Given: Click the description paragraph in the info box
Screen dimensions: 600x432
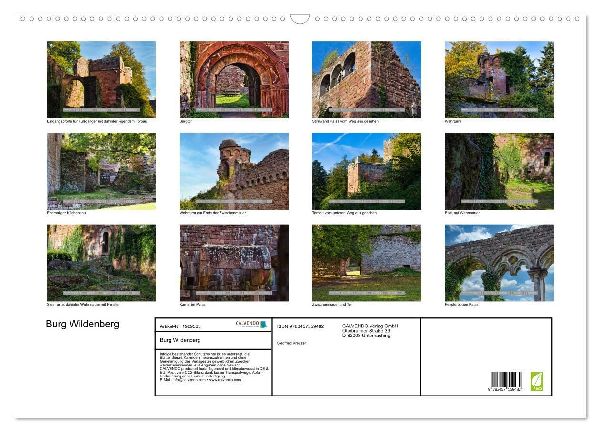Looking at the screenshot, I should pyautogui.click(x=214, y=367).
